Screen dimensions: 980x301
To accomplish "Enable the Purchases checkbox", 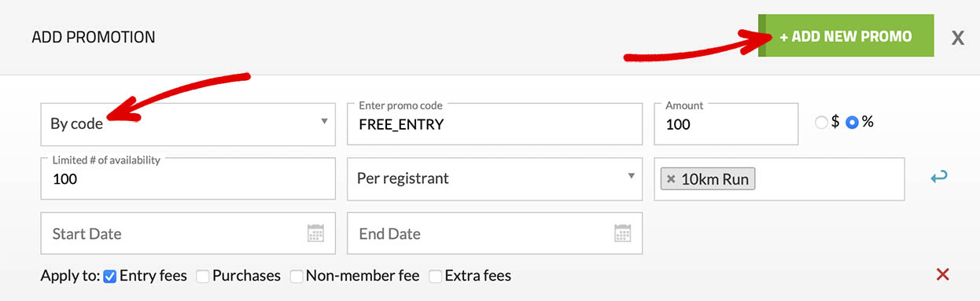I will pos(203,276).
